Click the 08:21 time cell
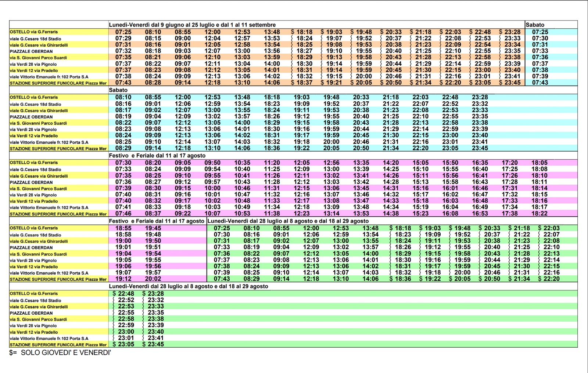Image resolution: width=588 pixels, height=373 pixels. point(153,57)
